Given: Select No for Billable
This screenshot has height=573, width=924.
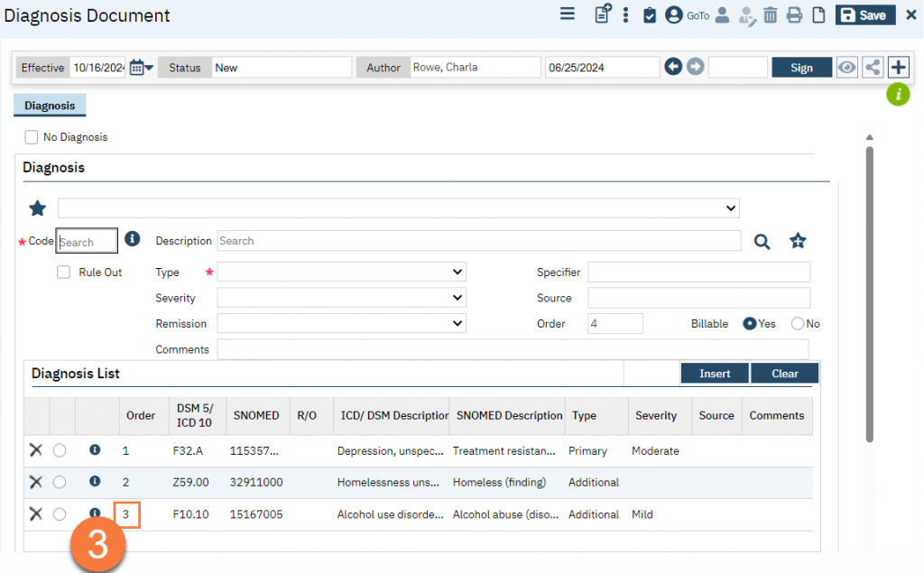Looking at the screenshot, I should pos(798,324).
